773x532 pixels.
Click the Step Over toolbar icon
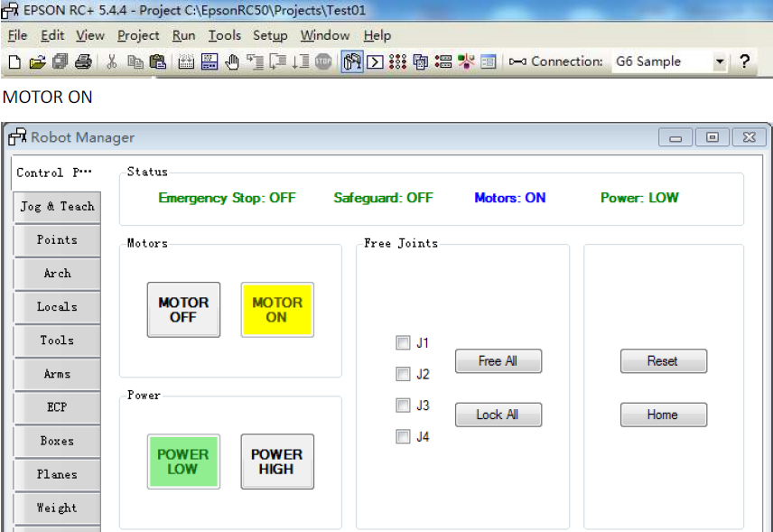coord(278,61)
